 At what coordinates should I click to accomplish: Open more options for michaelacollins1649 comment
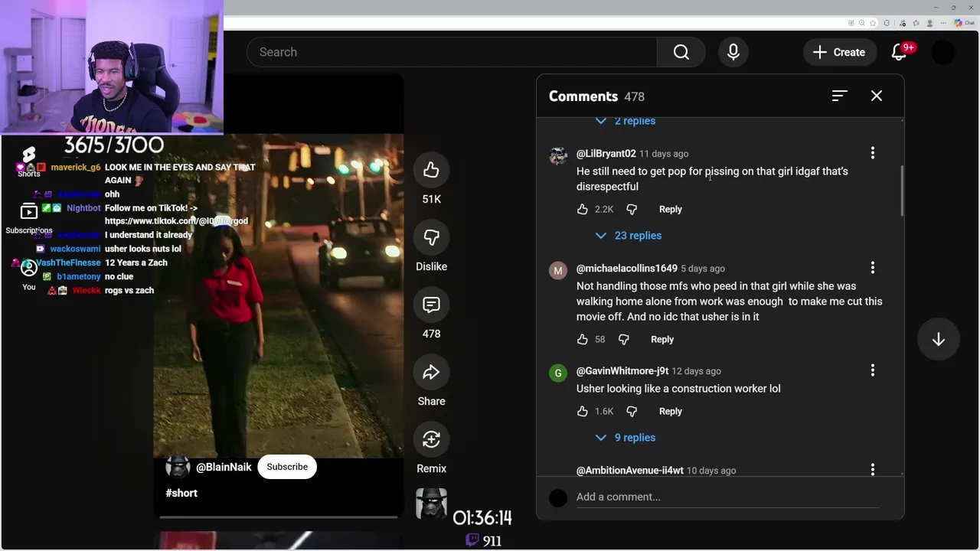(872, 268)
